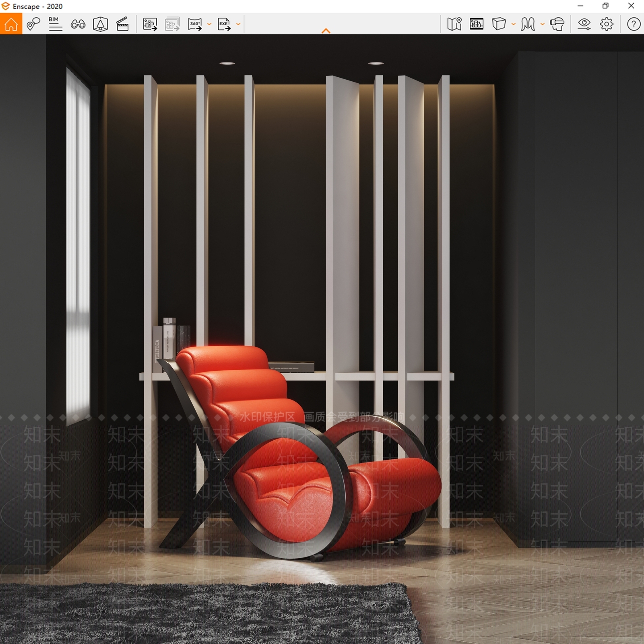Open the video editor clapperboard
Viewport: 644px width, 644px height.
coord(122,24)
